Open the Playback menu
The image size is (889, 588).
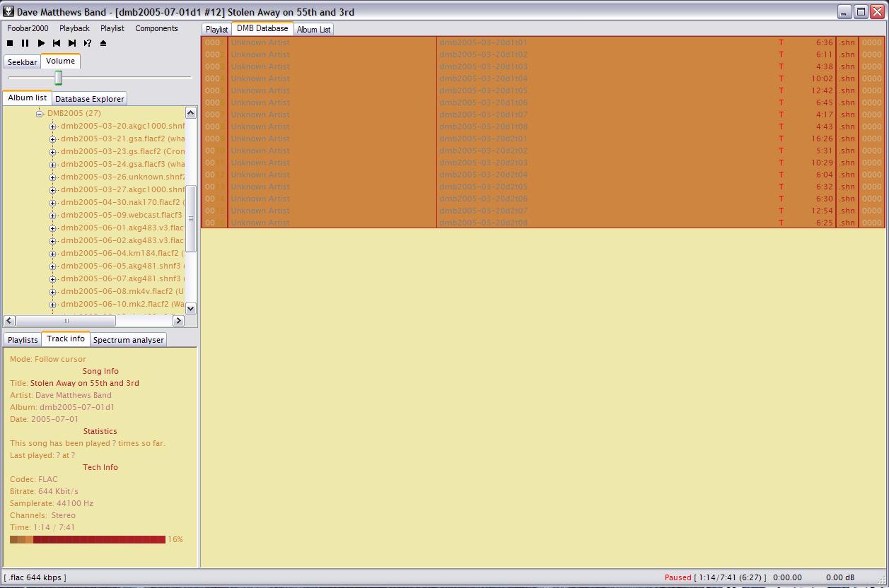pos(74,28)
